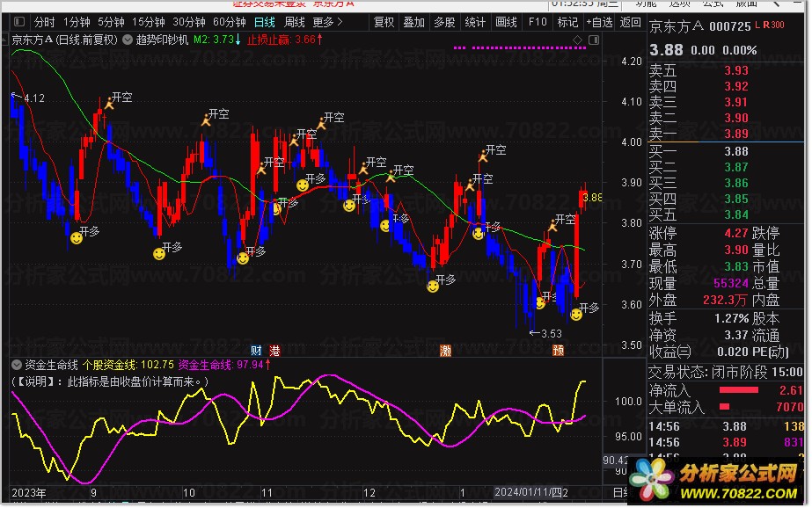Click the 资金生命线 panel title
This screenshot has width=812, height=508.
(51, 366)
